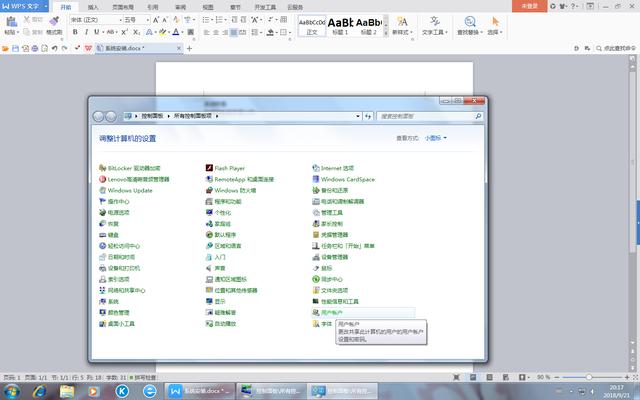
Task: Switch to the Page Layout ribbon tab
Action: tap(123, 7)
